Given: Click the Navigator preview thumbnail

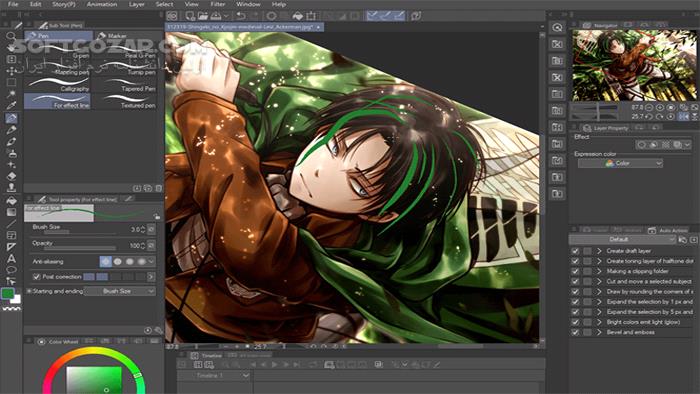Looking at the screenshot, I should click(634, 65).
